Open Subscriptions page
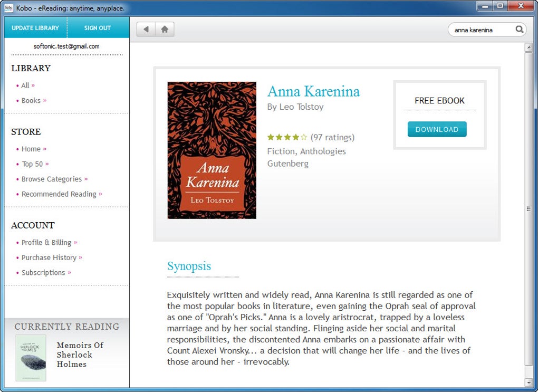538x392 pixels. [44, 273]
